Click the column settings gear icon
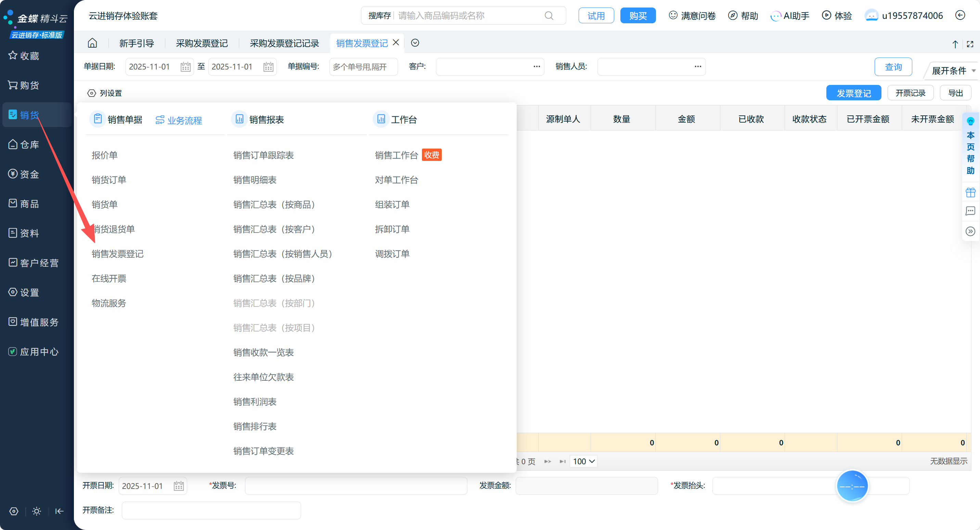This screenshot has height=530, width=980. (x=92, y=93)
